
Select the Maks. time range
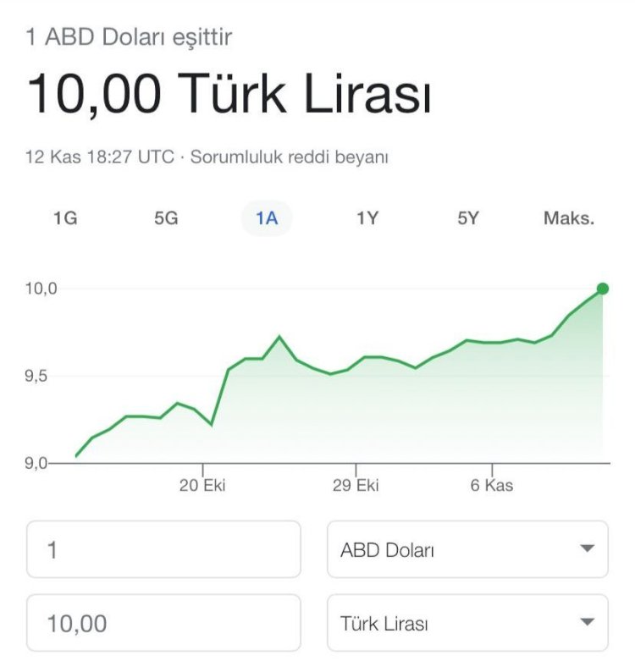click(569, 218)
